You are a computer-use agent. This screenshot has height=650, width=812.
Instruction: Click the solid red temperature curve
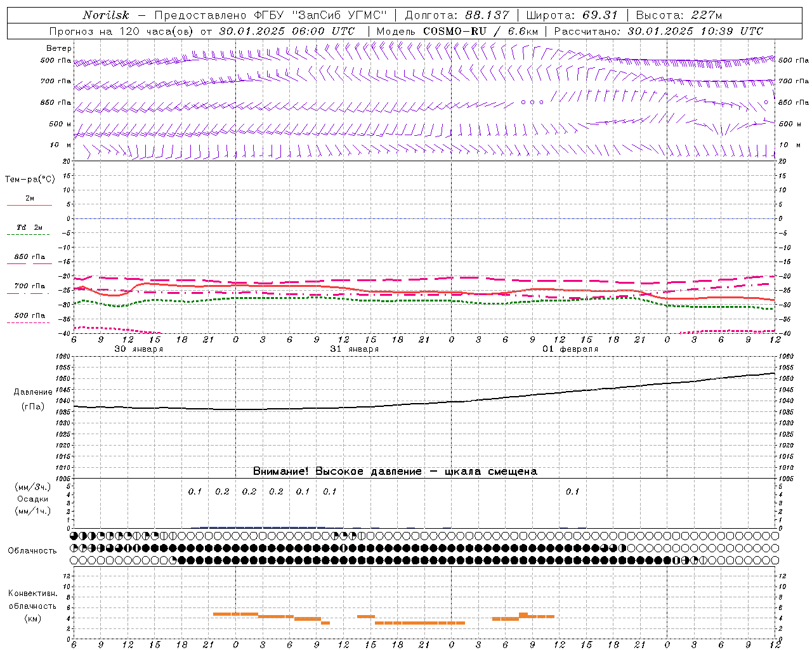pyautogui.click(x=425, y=292)
